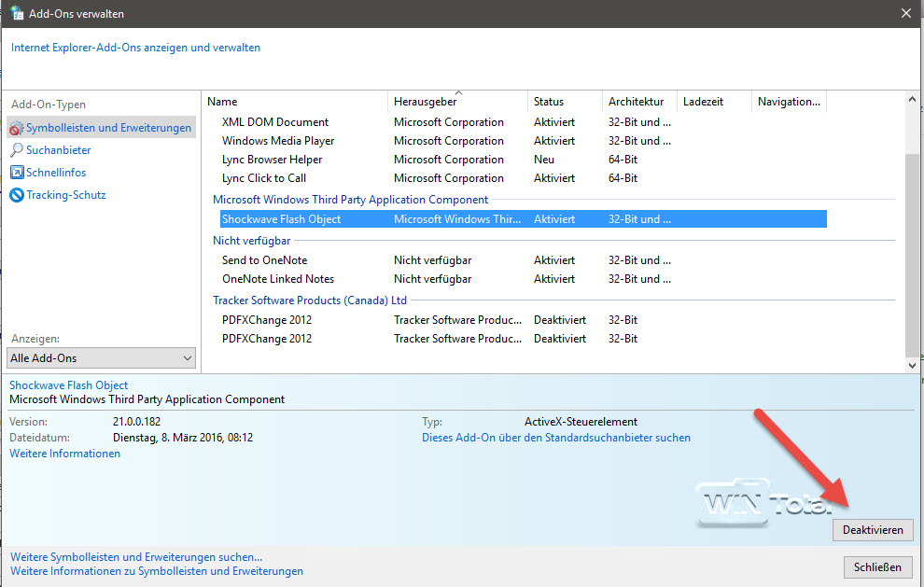
Task: Click the add-on list vertical scrollbar
Action: click(912, 252)
